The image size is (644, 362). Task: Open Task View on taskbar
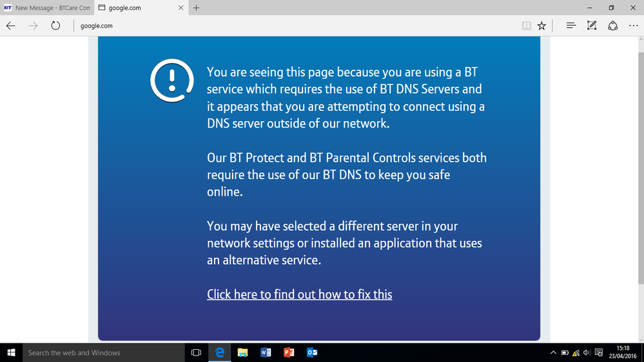coord(197,352)
